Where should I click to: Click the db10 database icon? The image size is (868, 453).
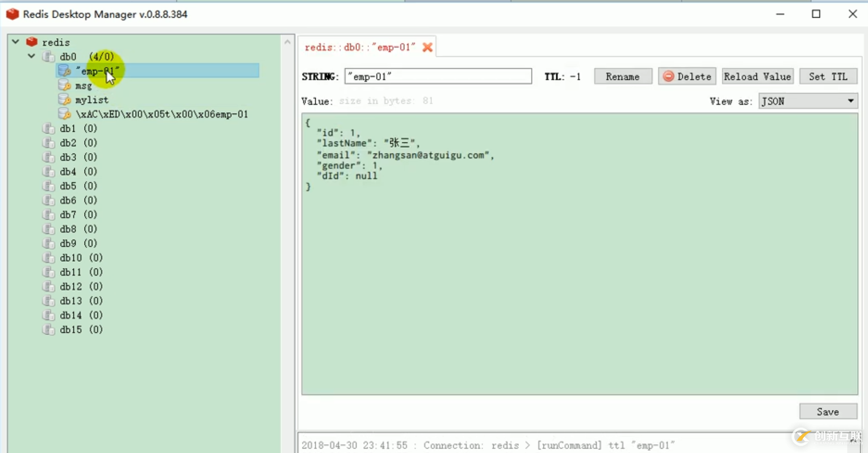click(x=49, y=258)
